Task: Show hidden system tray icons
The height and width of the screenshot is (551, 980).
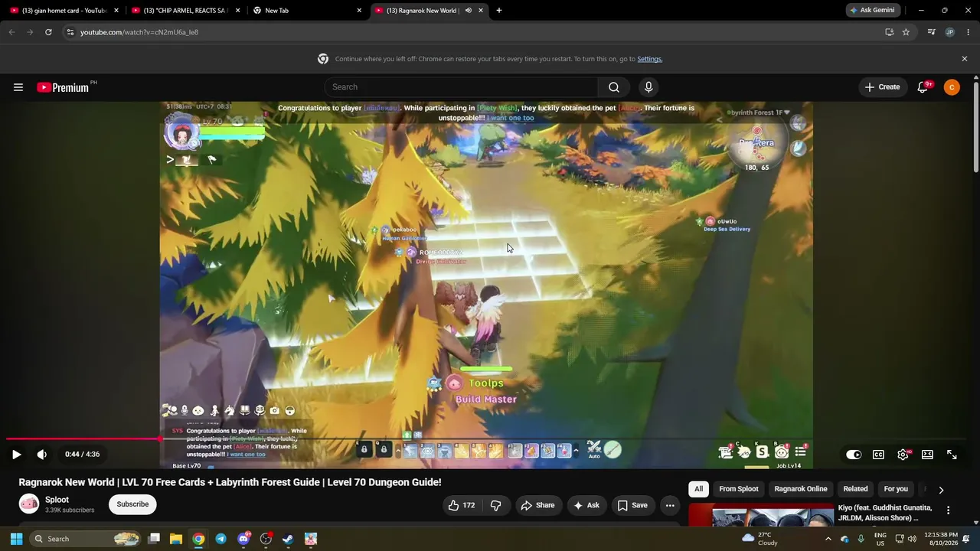Action: [x=828, y=539]
